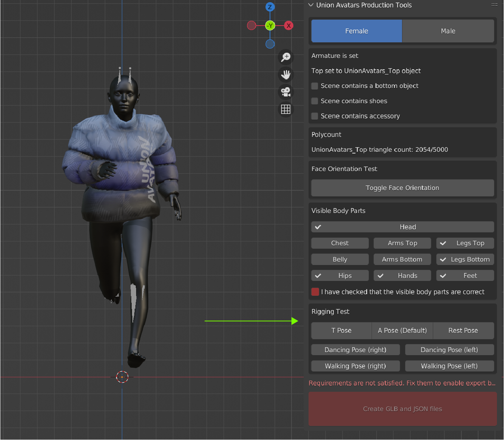The width and height of the screenshot is (504, 440).
Task: Click the 'Polycount' section label
Action: pos(326,135)
